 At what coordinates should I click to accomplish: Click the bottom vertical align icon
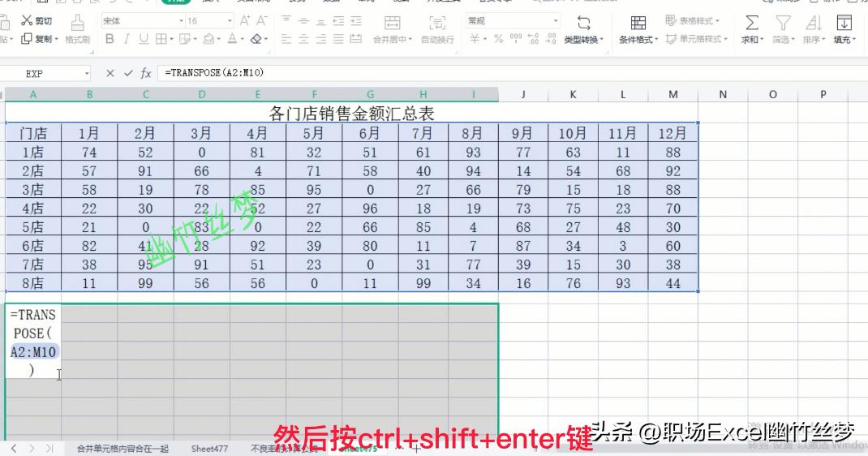[321, 21]
